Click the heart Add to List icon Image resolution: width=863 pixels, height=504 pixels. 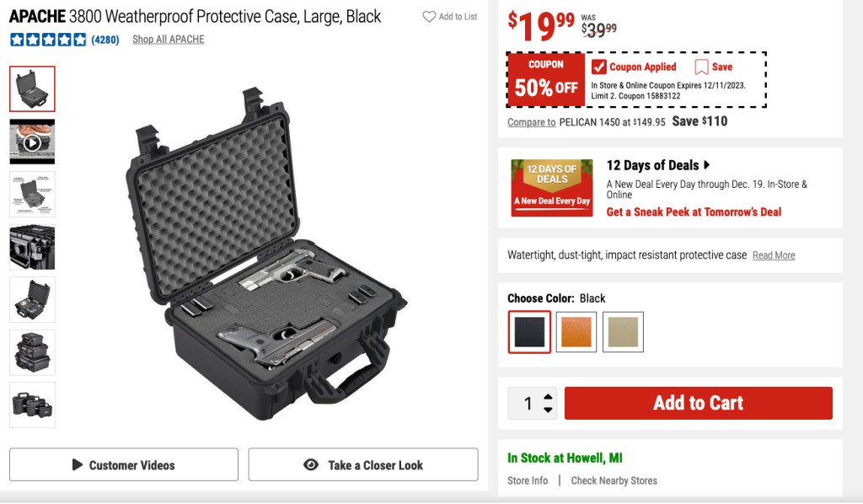[x=429, y=17]
